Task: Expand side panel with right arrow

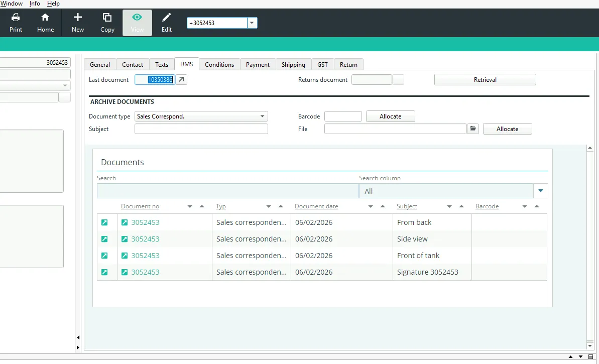Action: [x=78, y=347]
